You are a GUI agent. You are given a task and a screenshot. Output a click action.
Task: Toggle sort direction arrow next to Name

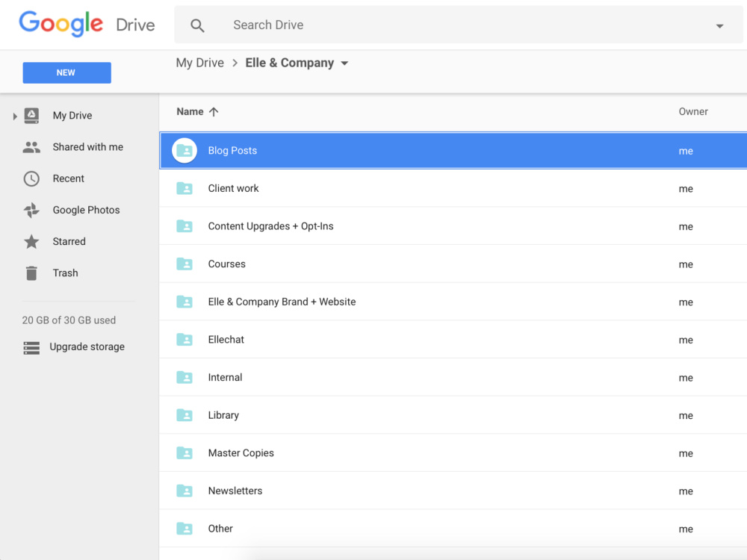coord(214,112)
